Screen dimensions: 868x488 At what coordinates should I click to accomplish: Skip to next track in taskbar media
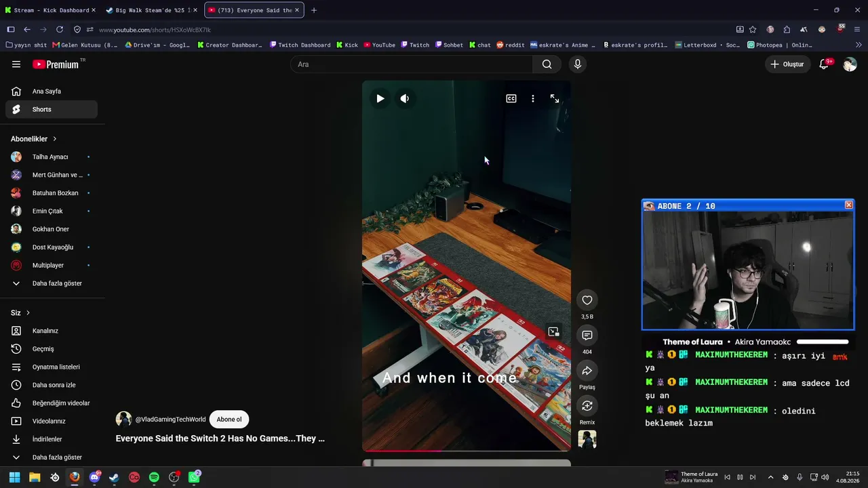tap(753, 477)
